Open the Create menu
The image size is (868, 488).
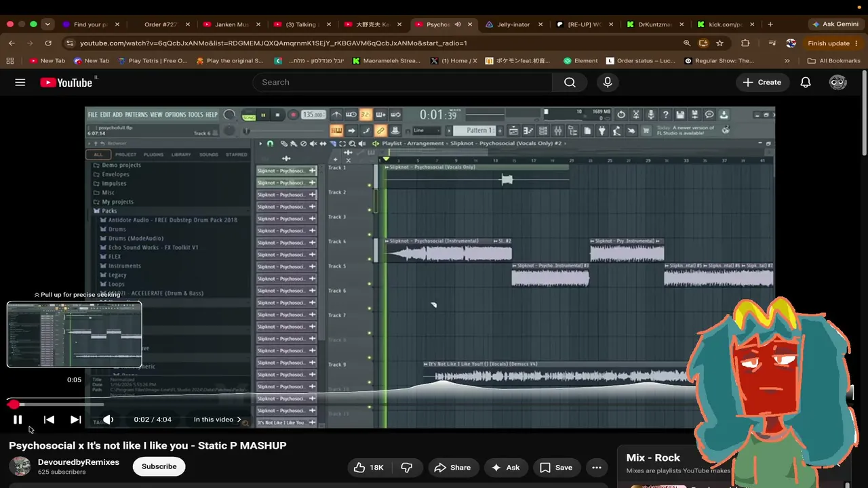click(762, 82)
